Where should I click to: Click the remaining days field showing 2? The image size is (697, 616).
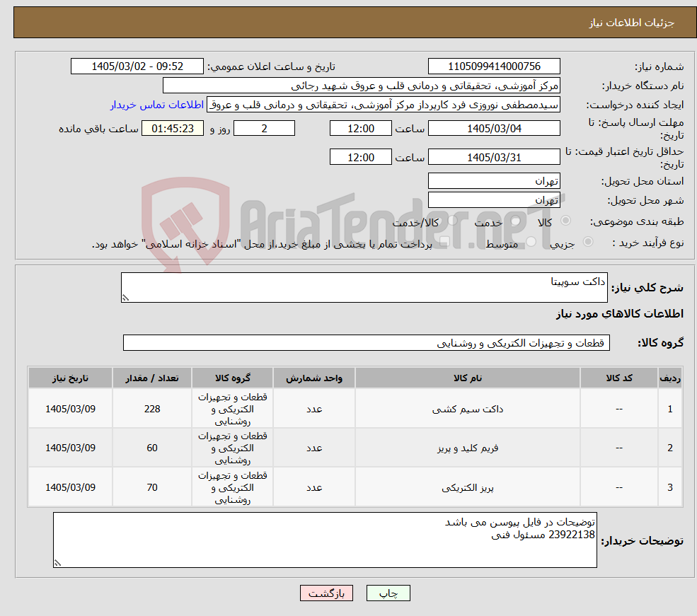(264, 128)
